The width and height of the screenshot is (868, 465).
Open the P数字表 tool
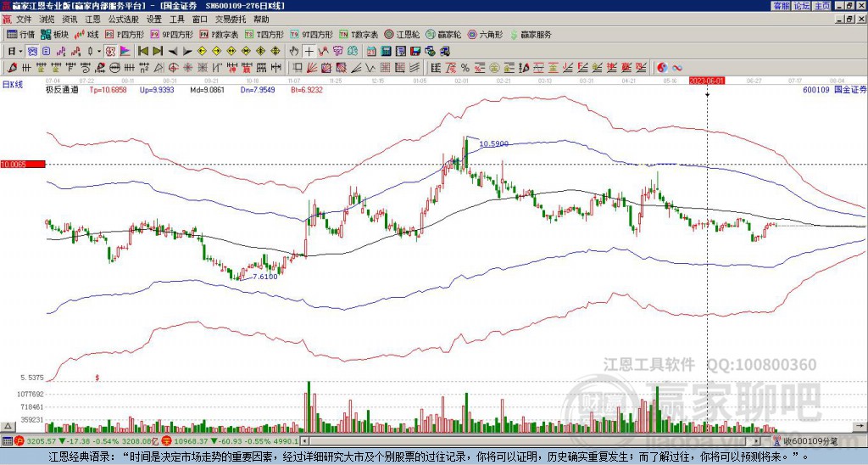point(219,34)
